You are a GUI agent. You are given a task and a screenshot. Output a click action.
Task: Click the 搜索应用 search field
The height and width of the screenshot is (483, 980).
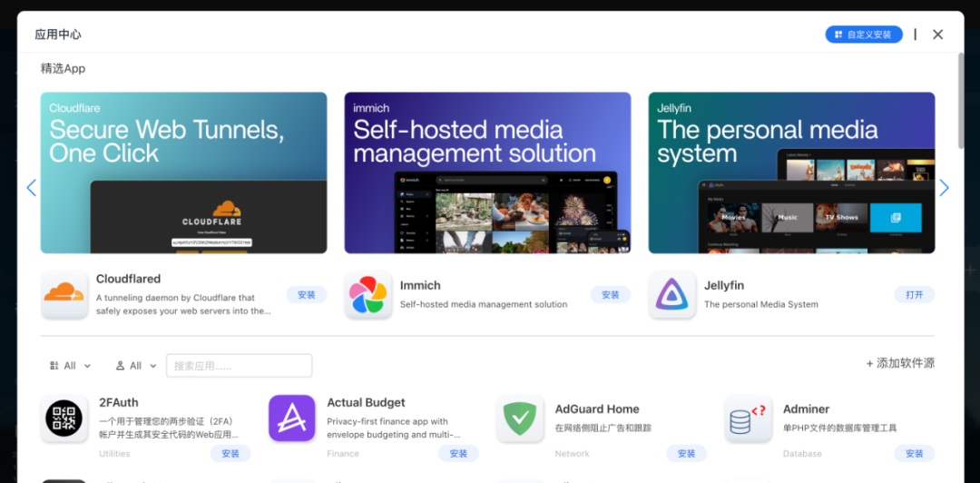tap(240, 365)
